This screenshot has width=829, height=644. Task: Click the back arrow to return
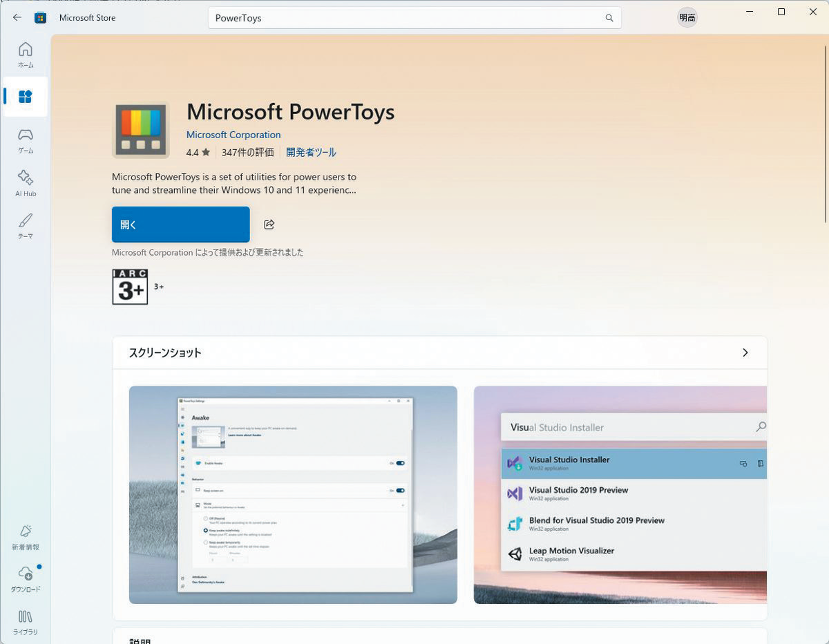pos(17,17)
